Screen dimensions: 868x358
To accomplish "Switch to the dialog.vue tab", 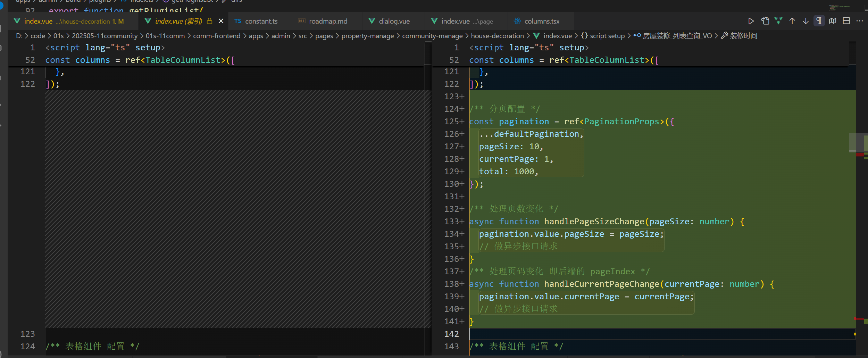I will [x=394, y=21].
